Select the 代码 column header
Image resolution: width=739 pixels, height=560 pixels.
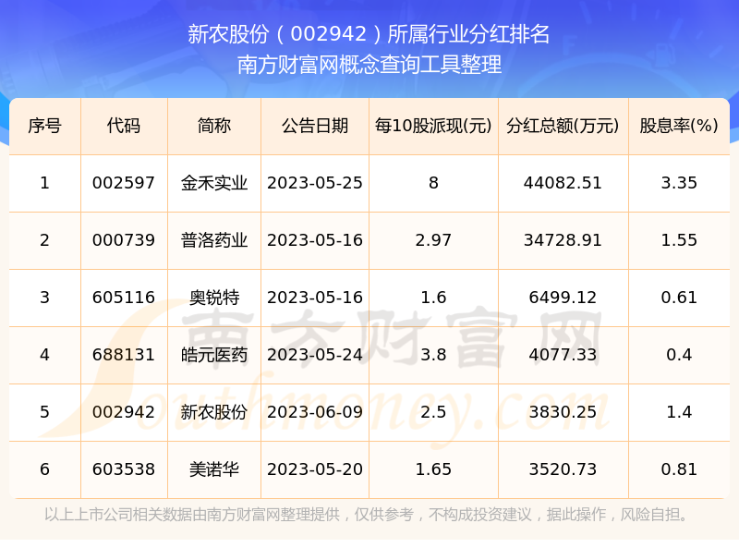pyautogui.click(x=124, y=126)
